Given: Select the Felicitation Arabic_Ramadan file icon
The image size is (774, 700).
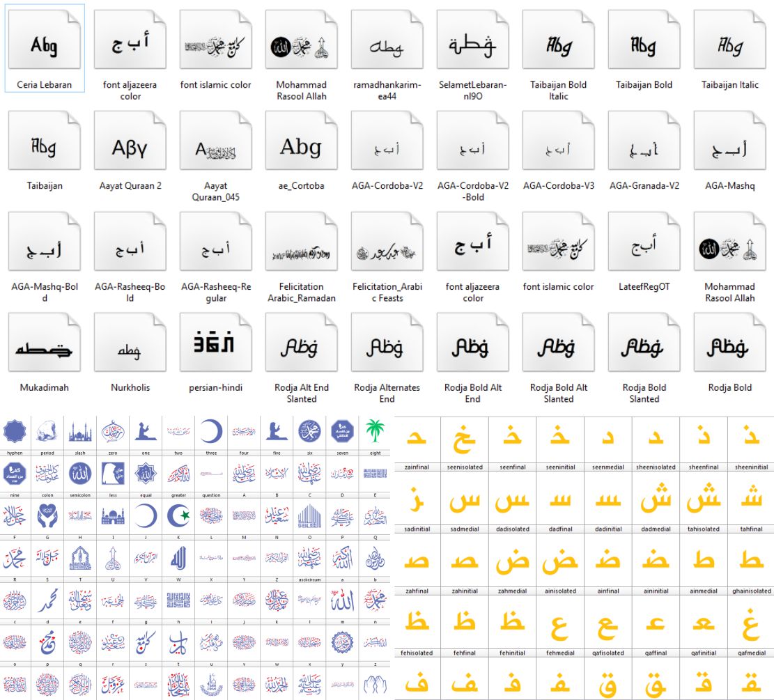Looking at the screenshot, I should tap(302, 242).
